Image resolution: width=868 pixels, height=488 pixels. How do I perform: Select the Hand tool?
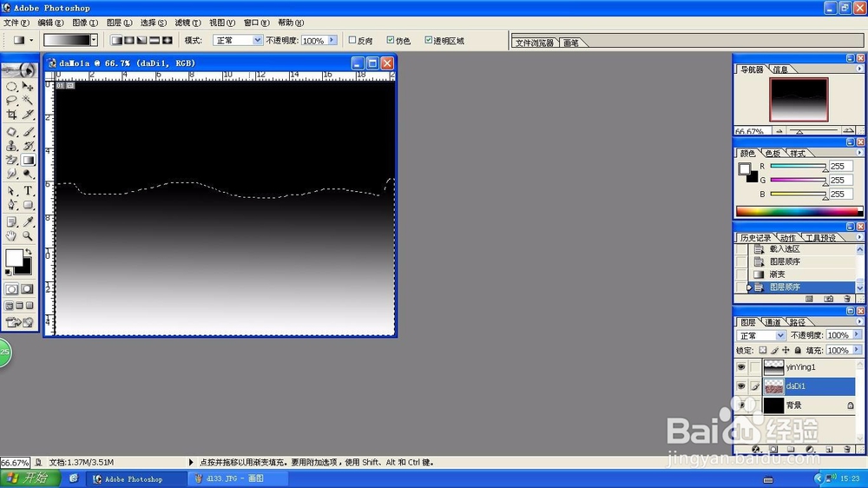pos(11,236)
